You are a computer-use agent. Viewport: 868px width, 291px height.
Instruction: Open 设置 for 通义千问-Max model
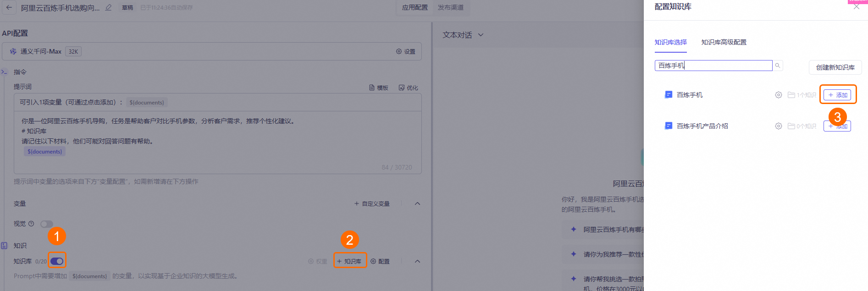(x=406, y=51)
